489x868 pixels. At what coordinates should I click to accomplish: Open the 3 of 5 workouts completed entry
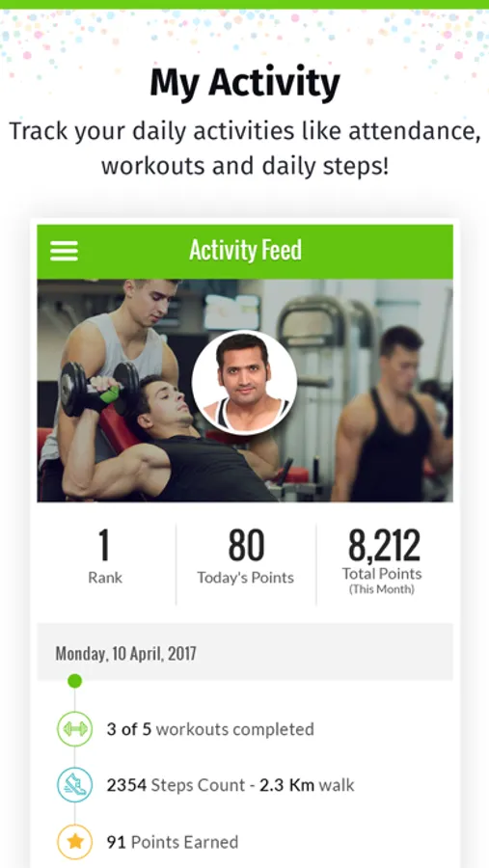pyautogui.click(x=210, y=729)
